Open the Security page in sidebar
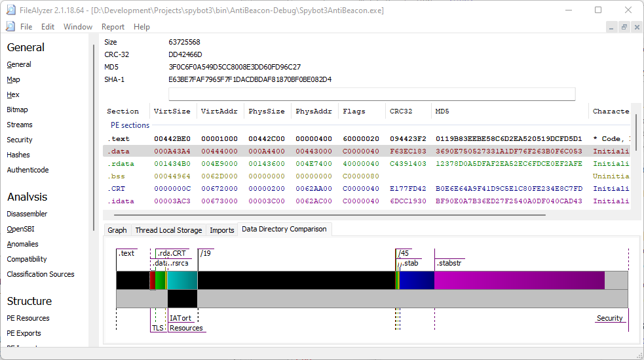The height and width of the screenshot is (360, 644). (19, 140)
